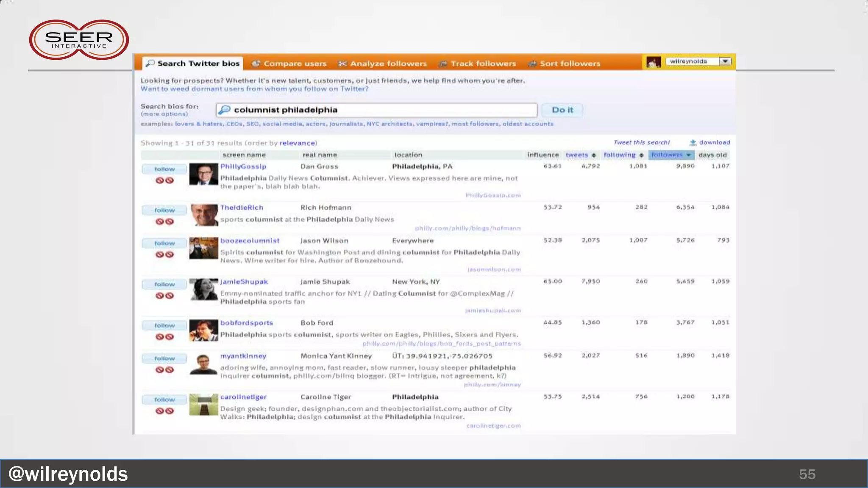Click the columnist philadelphia search field
Viewport: 868px width, 488px height.
point(381,110)
